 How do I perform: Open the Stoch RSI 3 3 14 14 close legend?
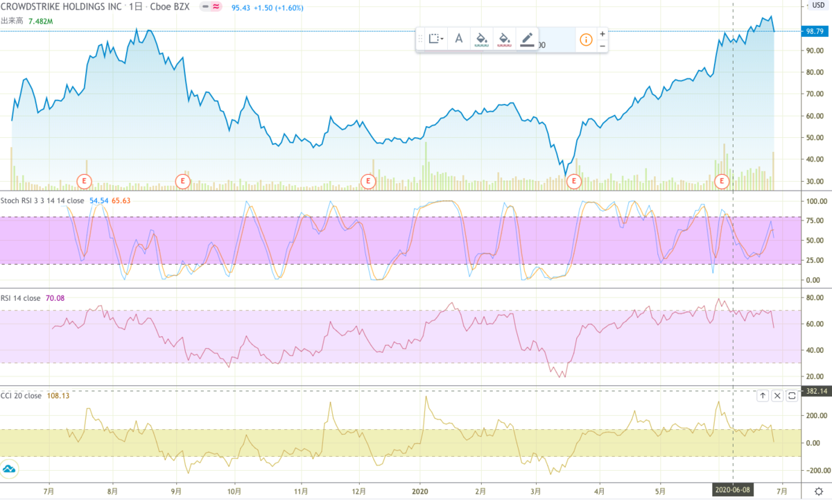(x=43, y=200)
